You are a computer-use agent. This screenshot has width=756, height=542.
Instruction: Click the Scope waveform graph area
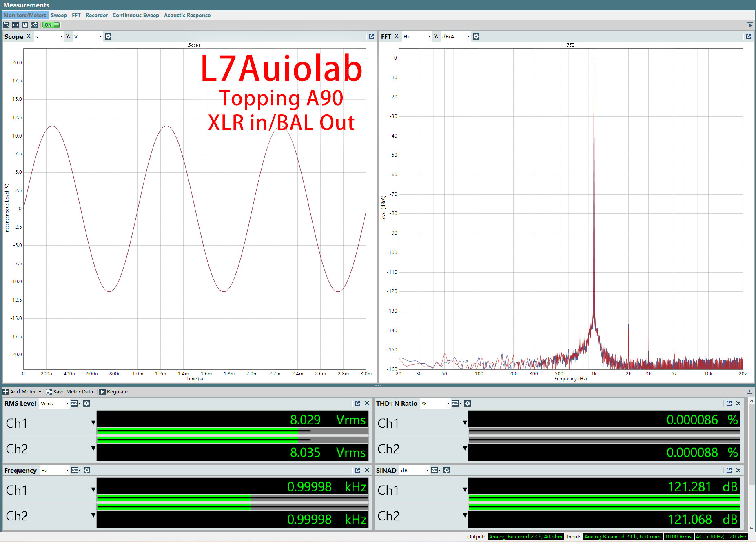[x=195, y=209]
